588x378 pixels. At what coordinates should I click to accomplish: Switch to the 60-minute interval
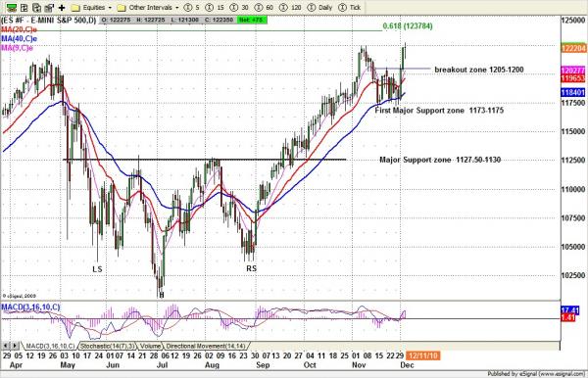[x=264, y=8]
